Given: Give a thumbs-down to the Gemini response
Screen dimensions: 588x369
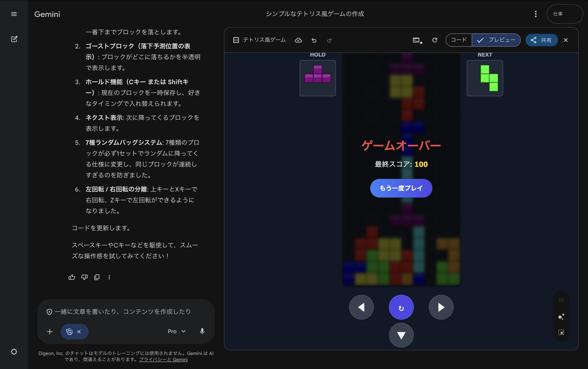Looking at the screenshot, I should (x=84, y=277).
